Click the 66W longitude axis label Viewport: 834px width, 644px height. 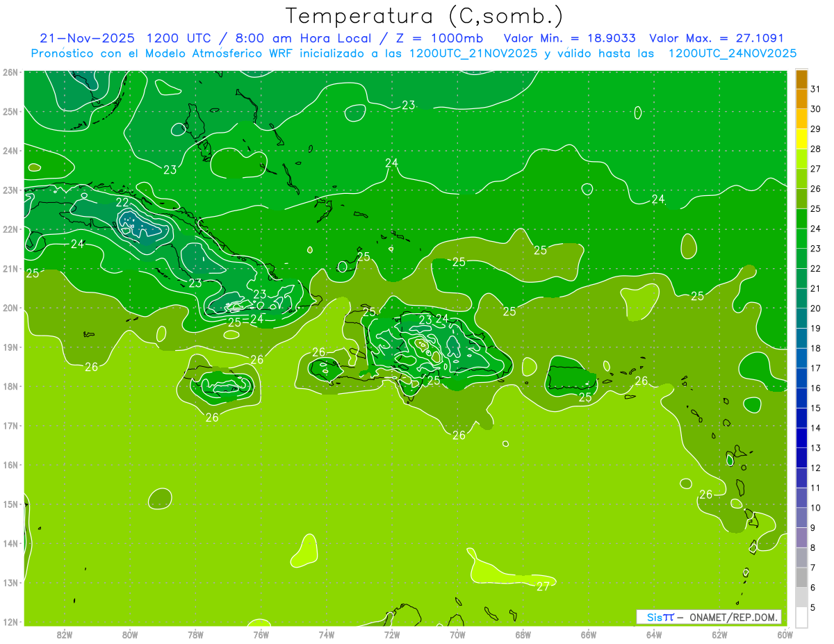pyautogui.click(x=589, y=634)
